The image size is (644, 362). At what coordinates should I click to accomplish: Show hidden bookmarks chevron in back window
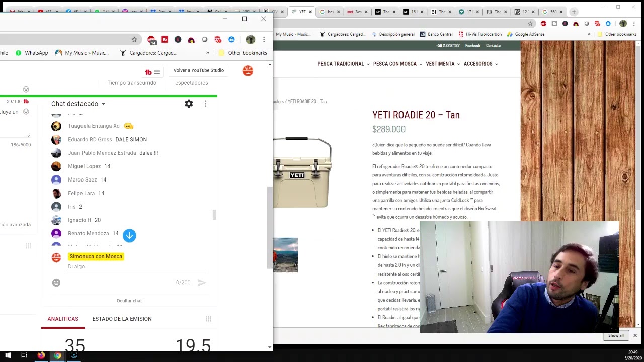(x=589, y=34)
